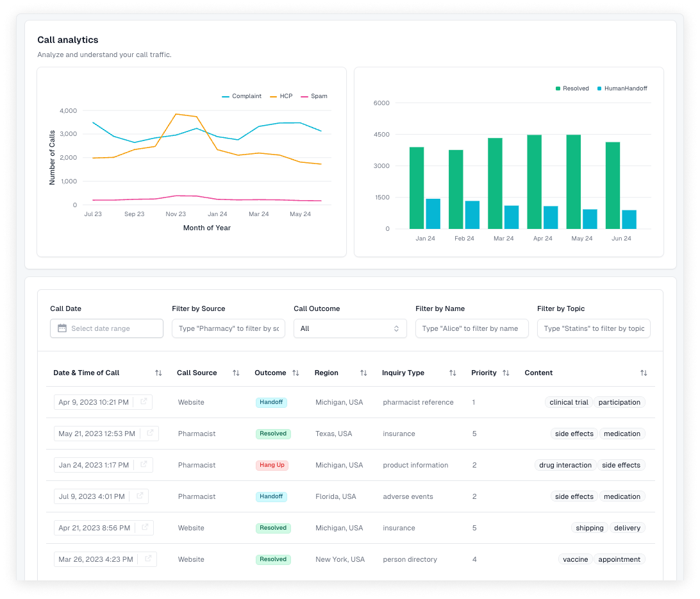Click Handoff badge on Apr 9 row
Viewport: 700px width, 599px height.
(x=271, y=402)
